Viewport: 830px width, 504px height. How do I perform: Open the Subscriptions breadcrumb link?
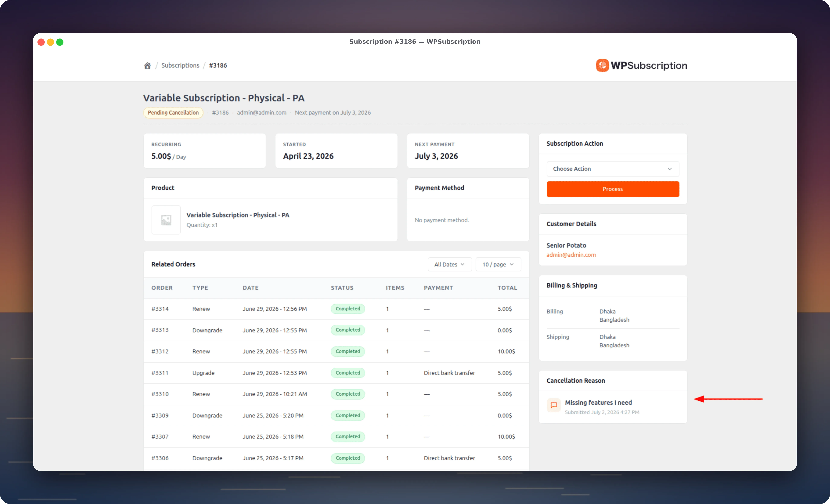point(180,65)
